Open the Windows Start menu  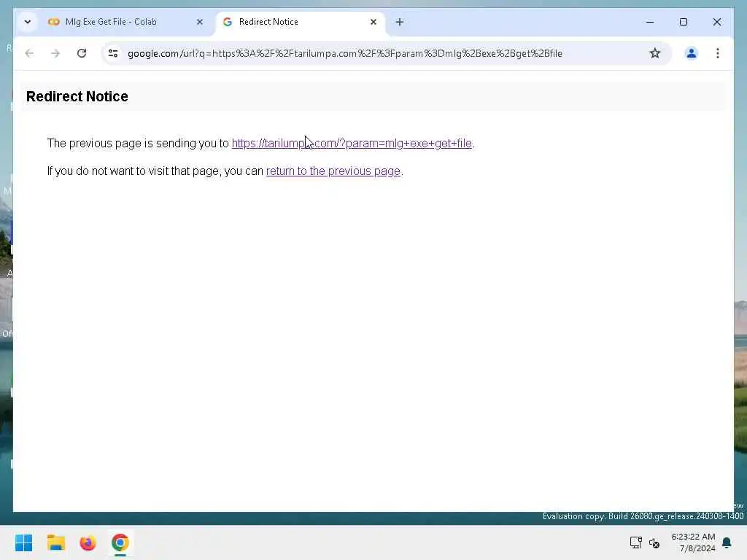tap(24, 542)
